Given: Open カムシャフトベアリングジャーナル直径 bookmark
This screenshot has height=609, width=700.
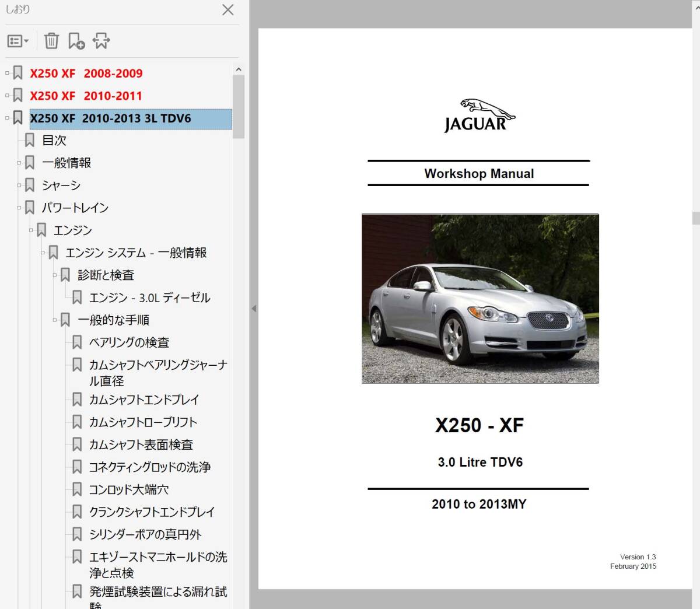Looking at the screenshot, I should pyautogui.click(x=158, y=373).
